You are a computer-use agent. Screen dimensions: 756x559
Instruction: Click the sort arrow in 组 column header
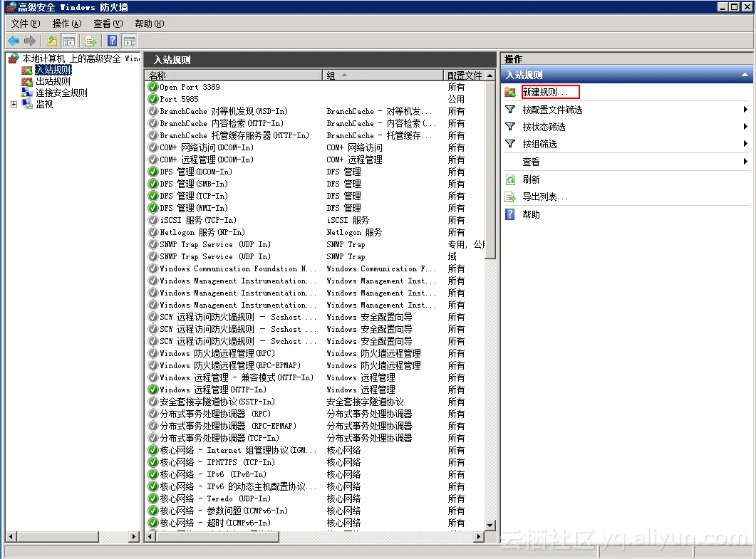[x=344, y=75]
